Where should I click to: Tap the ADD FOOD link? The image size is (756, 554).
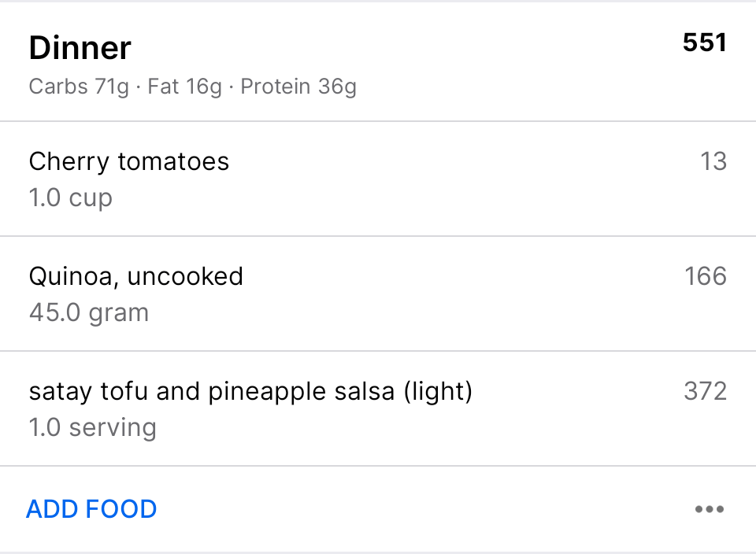pyautogui.click(x=91, y=509)
